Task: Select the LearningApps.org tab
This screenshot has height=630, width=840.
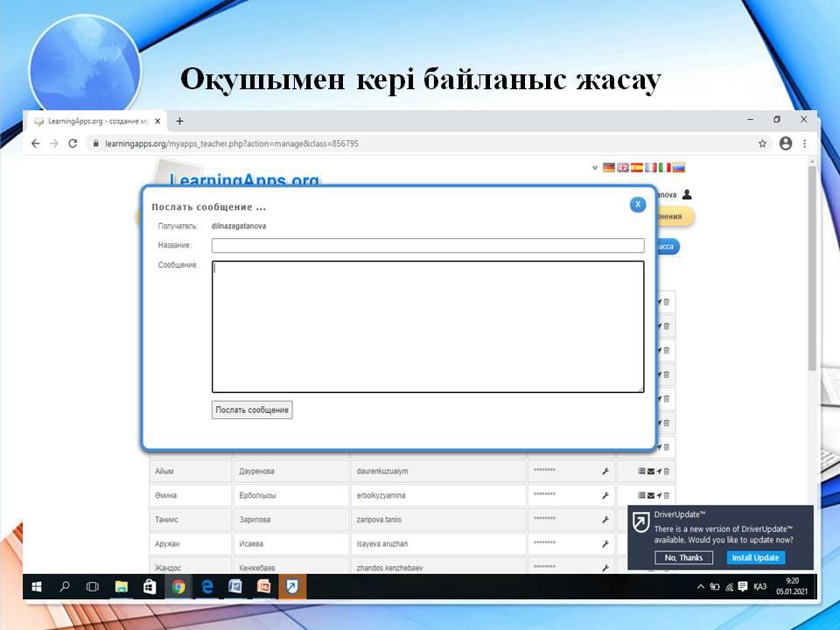Action: tap(96, 121)
